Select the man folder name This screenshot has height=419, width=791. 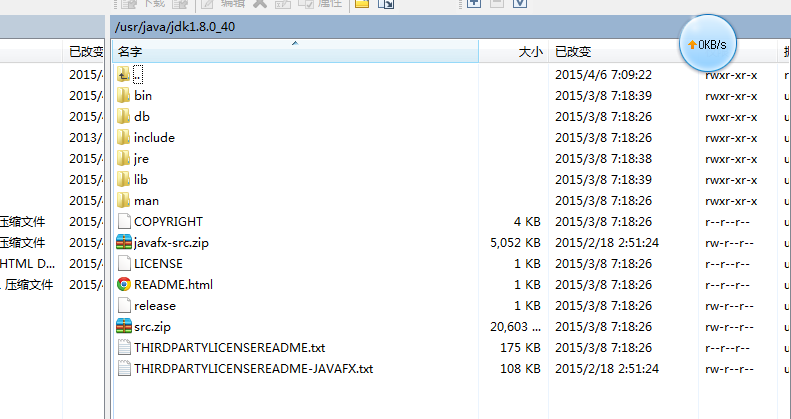(146, 201)
